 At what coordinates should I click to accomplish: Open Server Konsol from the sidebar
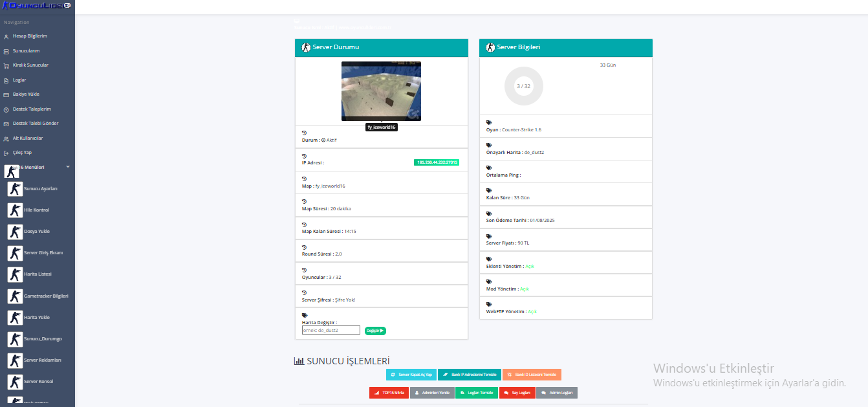point(39,381)
